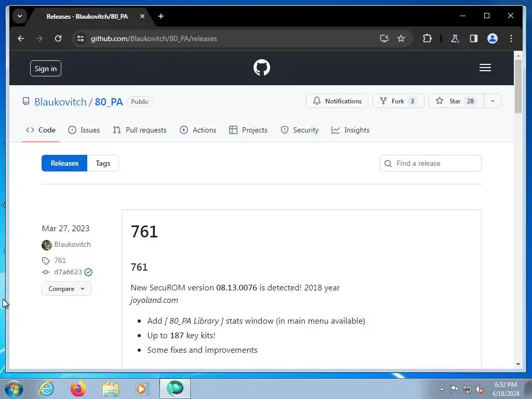Screen dimensions: 532x399
Task: Open the Extensions puzzle icon
Action: coord(427,38)
